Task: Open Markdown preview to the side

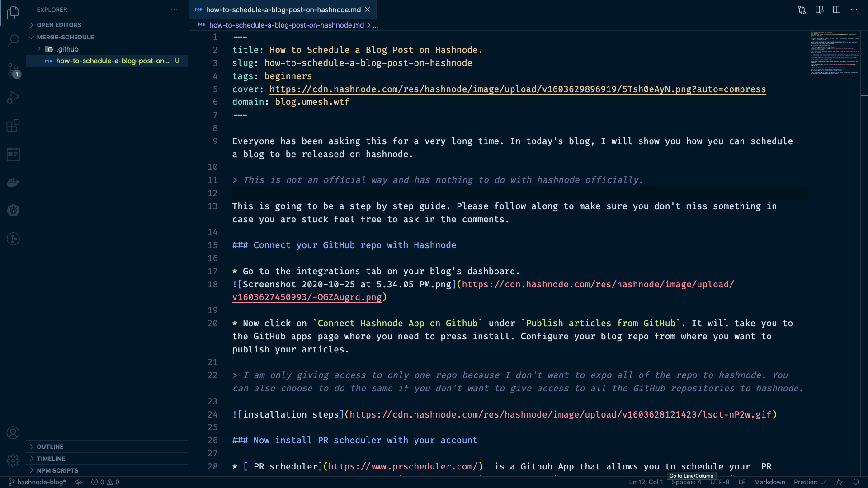Action: [820, 9]
